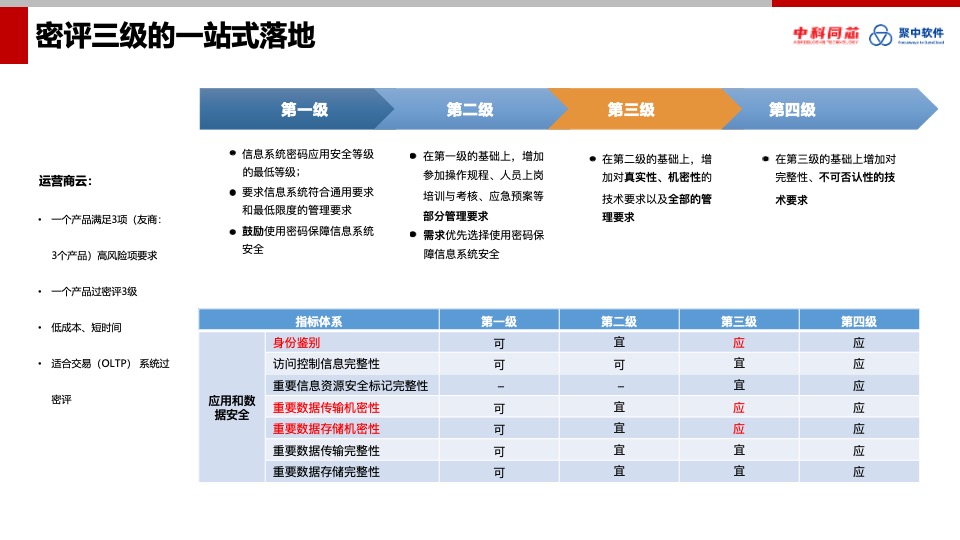960x540 pixels.
Task: Click the slide title 密评三级的一站式落地
Action: coord(175,36)
